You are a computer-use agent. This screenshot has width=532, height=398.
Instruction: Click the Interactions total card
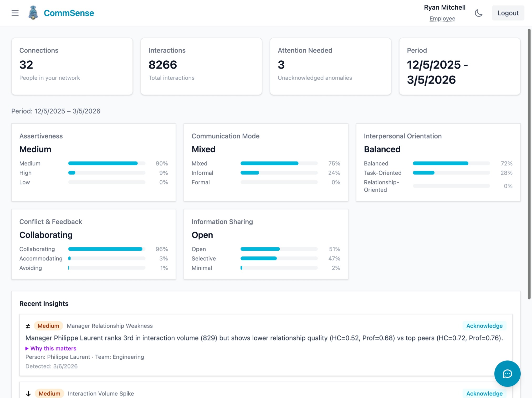(201, 66)
